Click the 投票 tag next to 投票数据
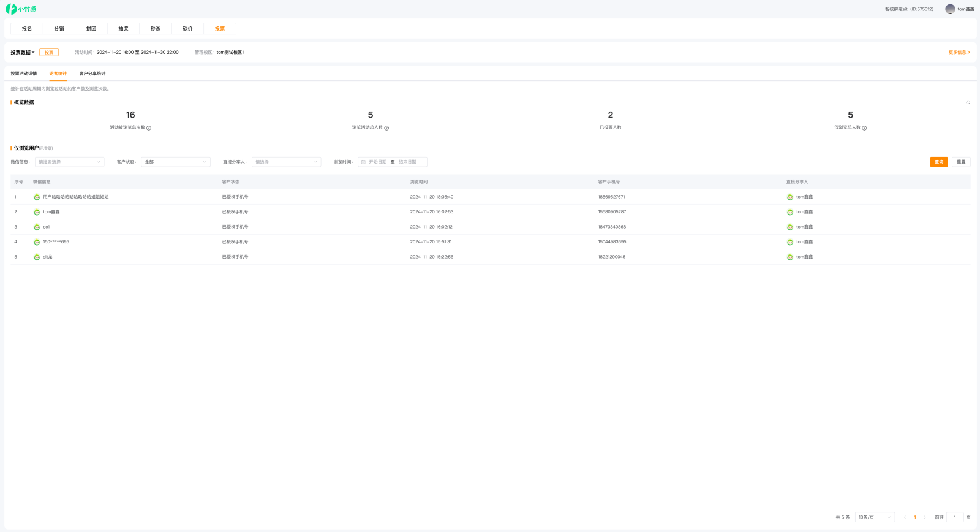This screenshot has height=532, width=980. pos(49,52)
